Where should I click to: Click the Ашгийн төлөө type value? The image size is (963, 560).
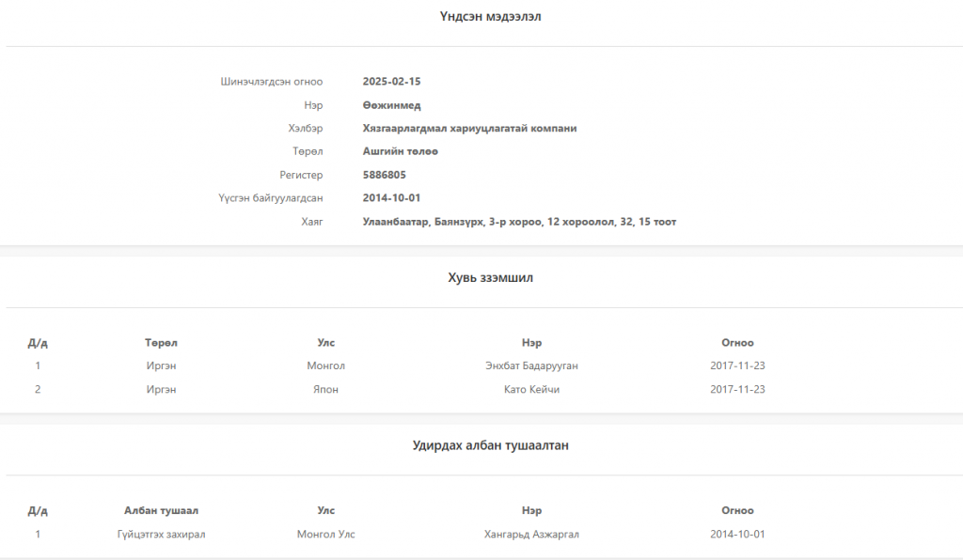[x=401, y=151]
